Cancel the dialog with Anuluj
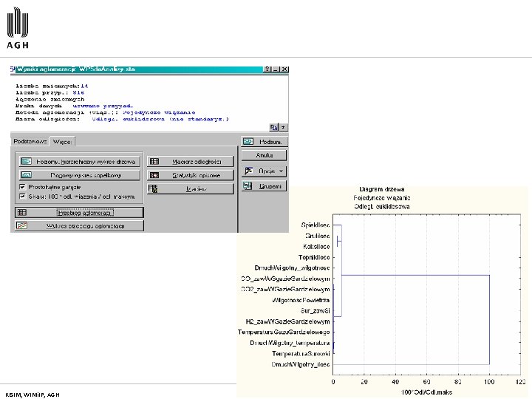This screenshot has height=399, width=532. 264,155
